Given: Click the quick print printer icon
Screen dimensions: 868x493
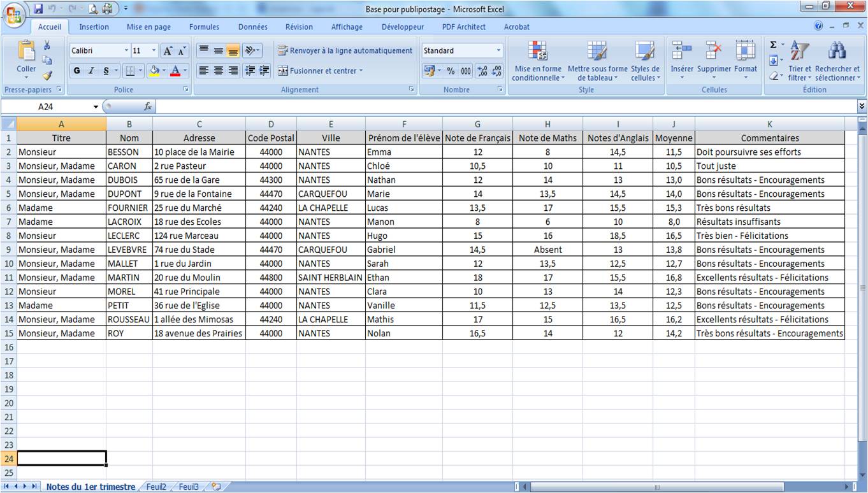Looking at the screenshot, I should tap(107, 9).
